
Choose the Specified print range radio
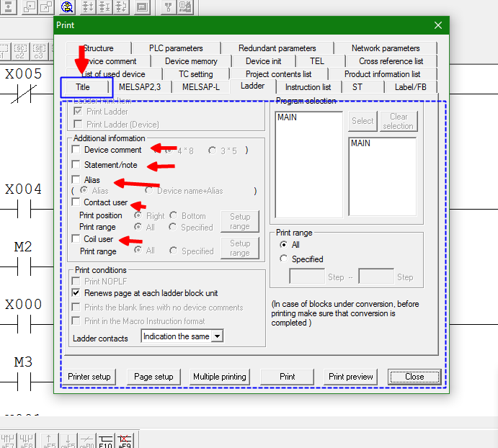(283, 259)
